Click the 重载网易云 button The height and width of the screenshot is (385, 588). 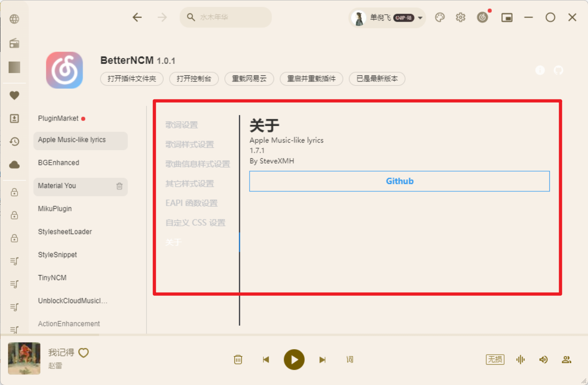[x=249, y=79]
